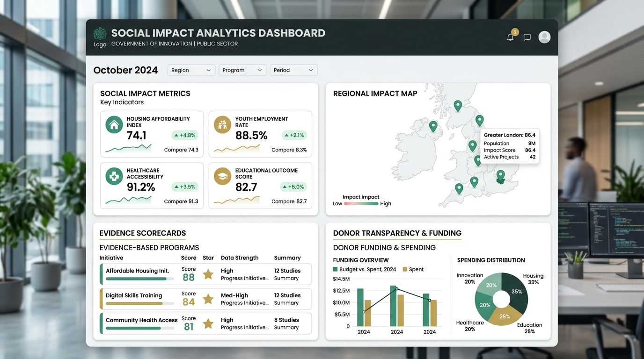Open the Period dropdown filter
This screenshot has width=644, height=359.
pyautogui.click(x=293, y=70)
